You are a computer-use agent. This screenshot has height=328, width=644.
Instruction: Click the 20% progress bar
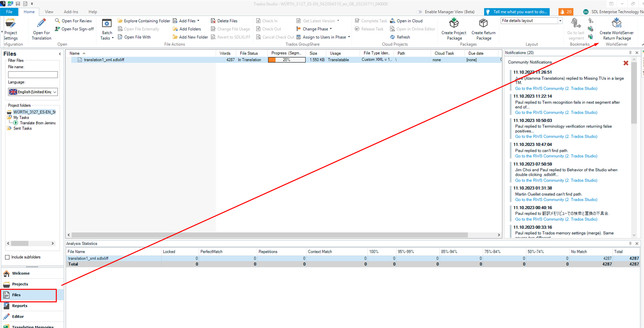point(287,60)
